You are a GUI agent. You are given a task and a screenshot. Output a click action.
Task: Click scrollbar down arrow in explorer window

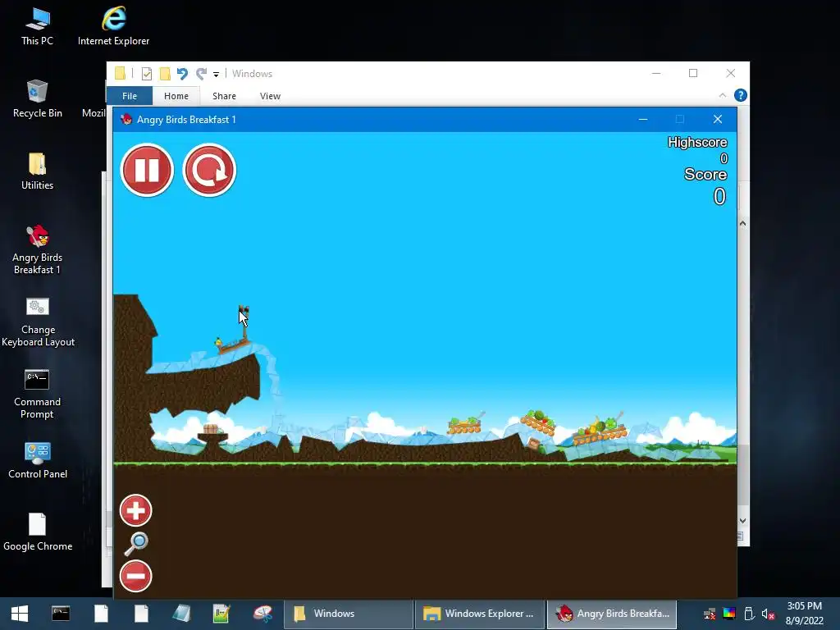[742, 521]
